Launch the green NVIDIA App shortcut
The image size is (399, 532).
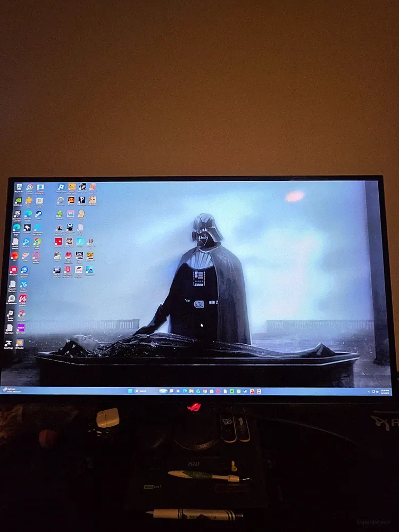(x=18, y=200)
